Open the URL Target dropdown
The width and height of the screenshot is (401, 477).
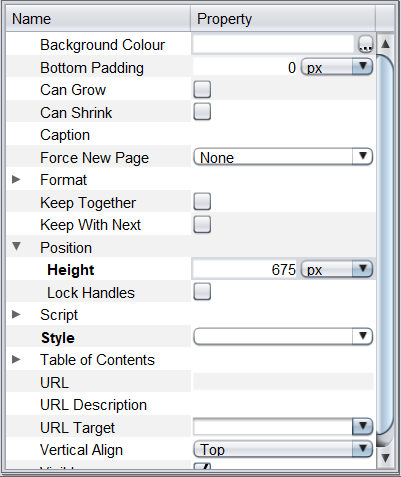(x=283, y=426)
